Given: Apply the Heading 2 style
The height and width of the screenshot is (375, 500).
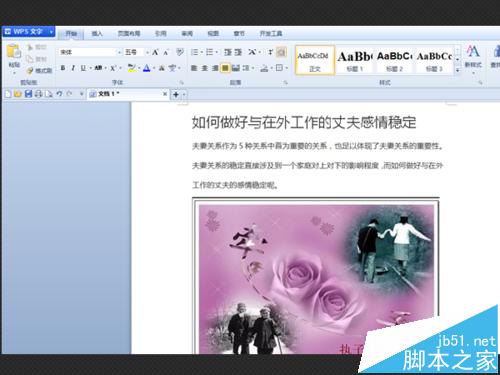Looking at the screenshot, I should click(x=394, y=60).
